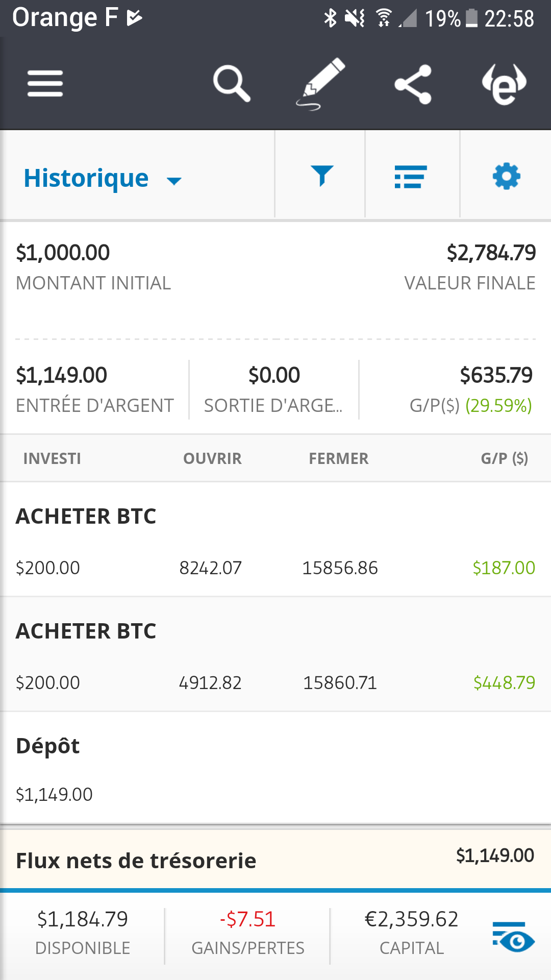This screenshot has width=551, height=980.
Task: Open the ACHETER BTC trade with $448.79 gain
Action: tap(275, 655)
